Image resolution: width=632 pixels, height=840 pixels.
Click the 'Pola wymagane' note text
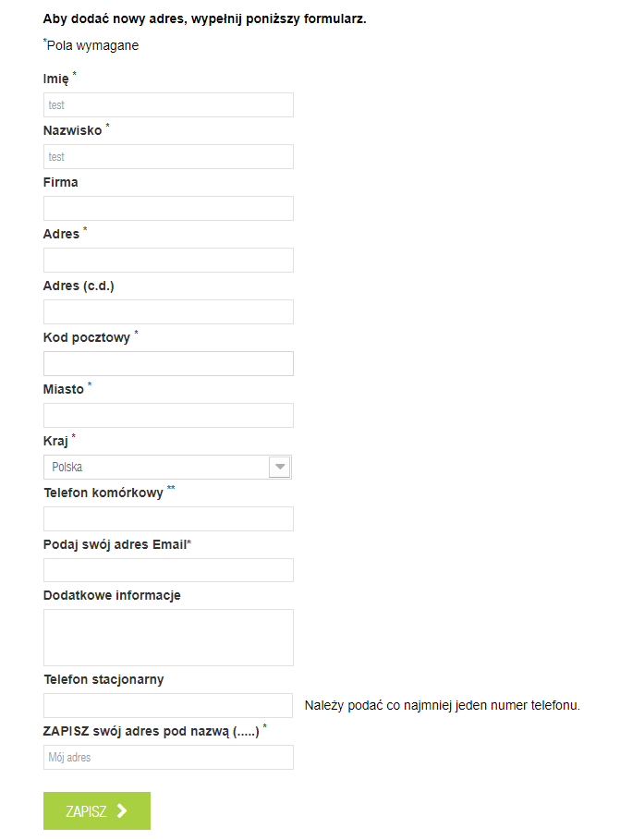pos(92,45)
